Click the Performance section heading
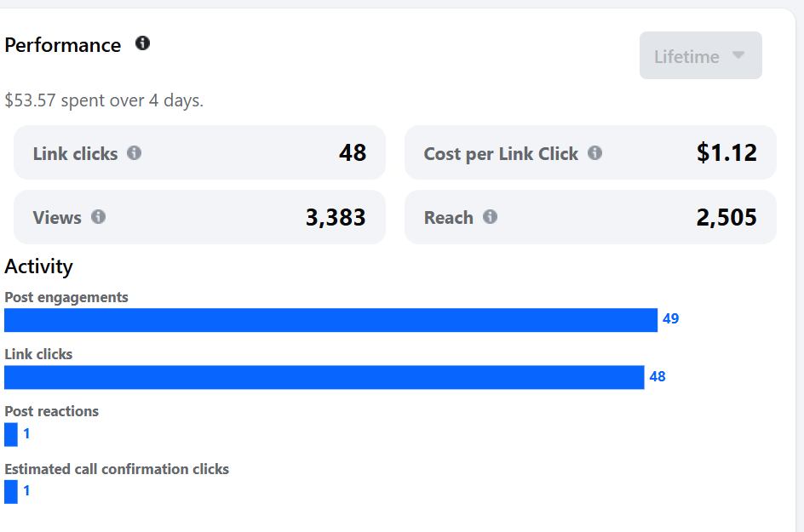The height and width of the screenshot is (532, 804). click(x=62, y=45)
